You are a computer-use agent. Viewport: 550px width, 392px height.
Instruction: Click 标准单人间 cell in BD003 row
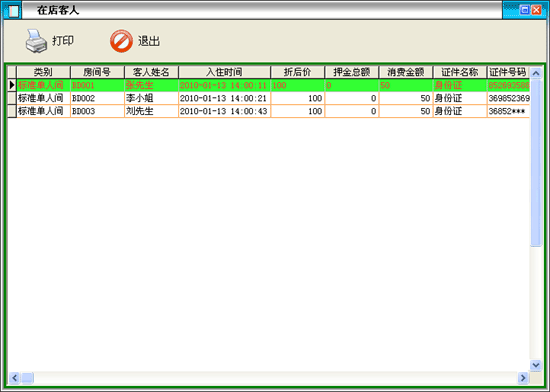43,111
